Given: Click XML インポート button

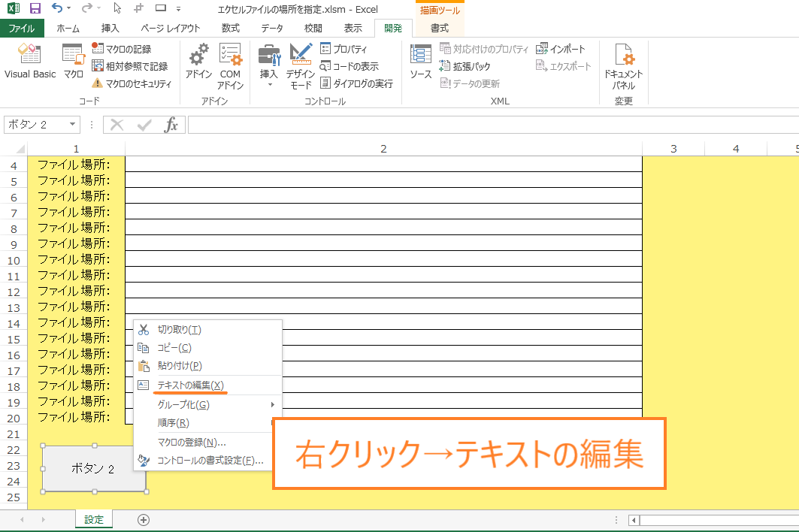Looking at the screenshot, I should (561, 49).
